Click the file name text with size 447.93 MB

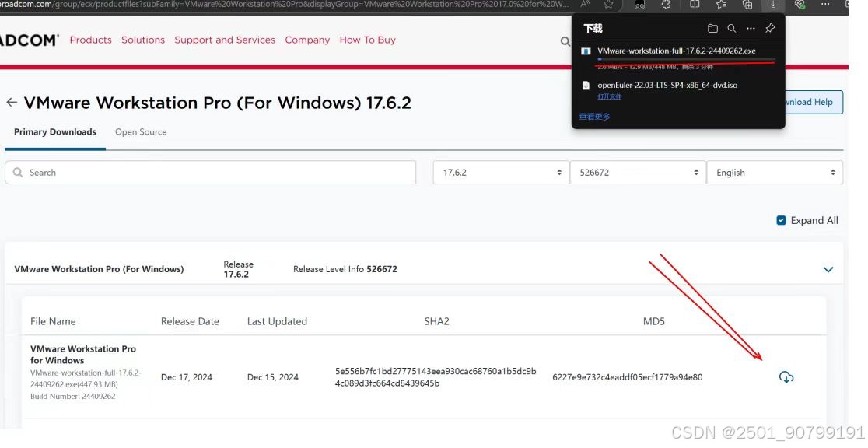tap(86, 379)
